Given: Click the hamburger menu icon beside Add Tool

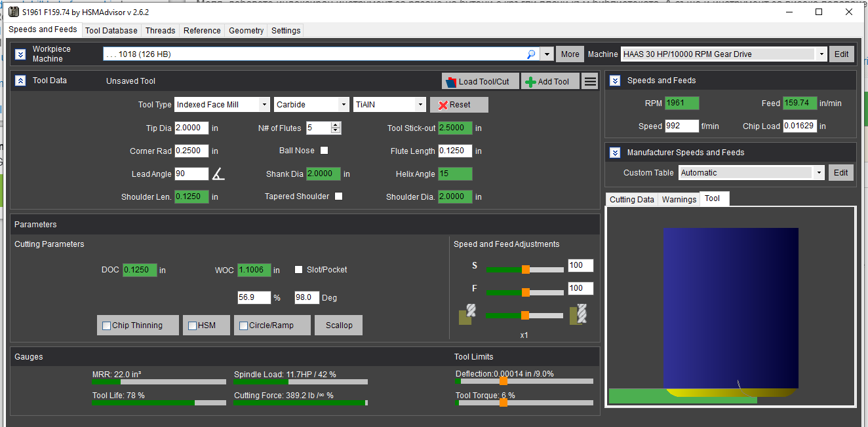Looking at the screenshot, I should tap(590, 81).
